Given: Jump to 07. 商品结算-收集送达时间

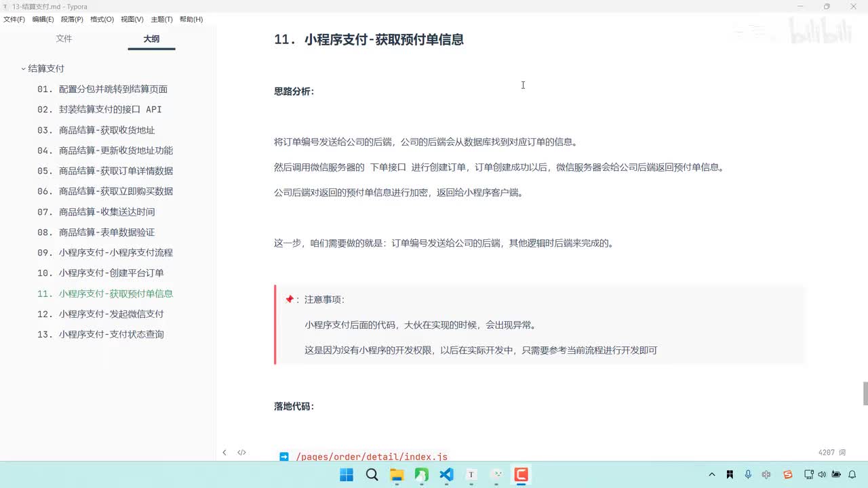Looking at the screenshot, I should (96, 211).
